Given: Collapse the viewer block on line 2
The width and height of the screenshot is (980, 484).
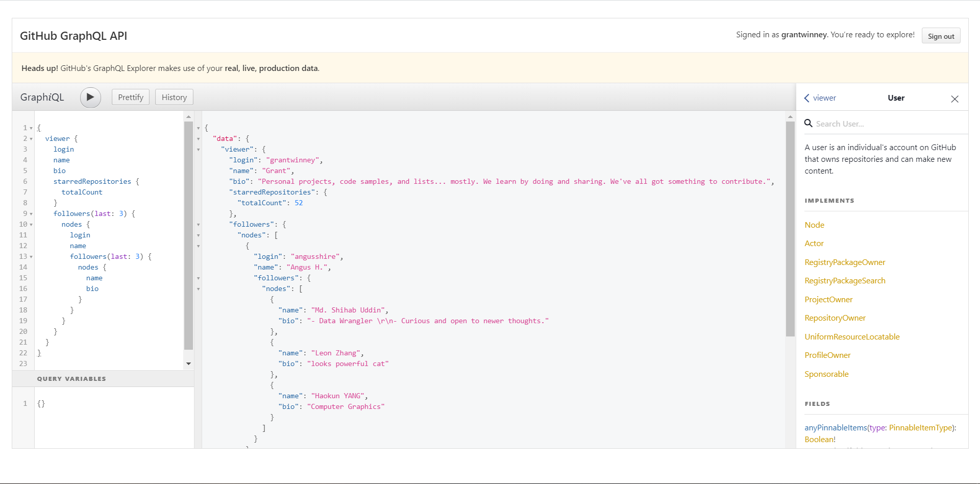Looking at the screenshot, I should click(x=31, y=139).
